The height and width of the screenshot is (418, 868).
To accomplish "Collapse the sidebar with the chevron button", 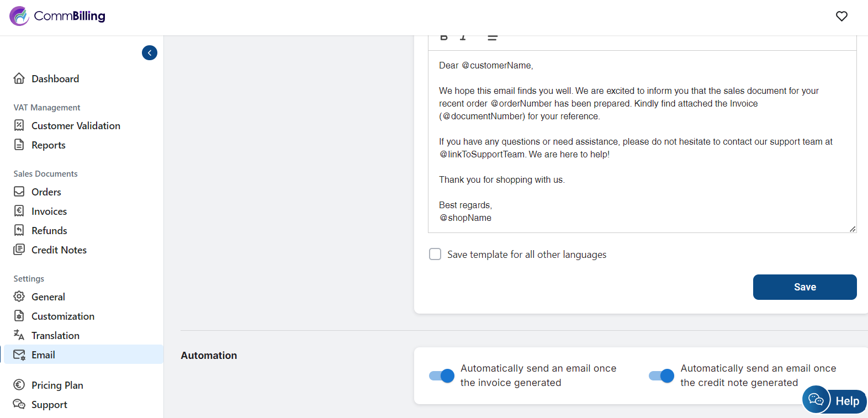I will tap(150, 53).
